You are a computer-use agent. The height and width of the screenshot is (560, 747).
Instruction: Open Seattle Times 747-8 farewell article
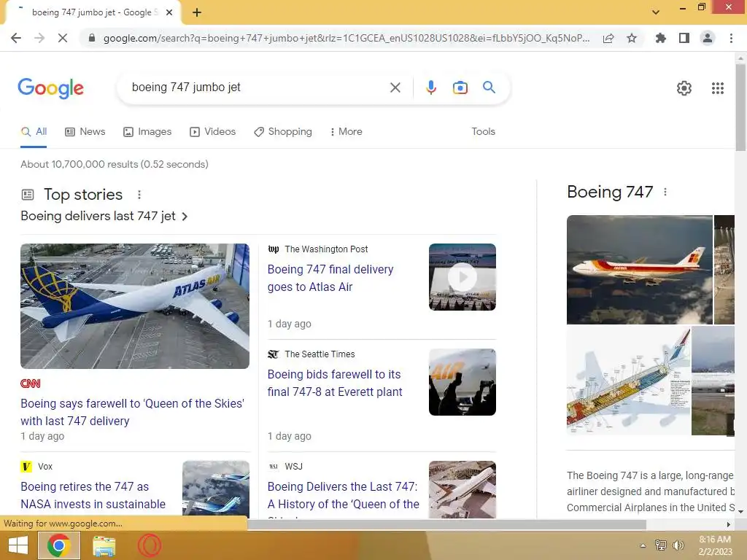point(335,383)
